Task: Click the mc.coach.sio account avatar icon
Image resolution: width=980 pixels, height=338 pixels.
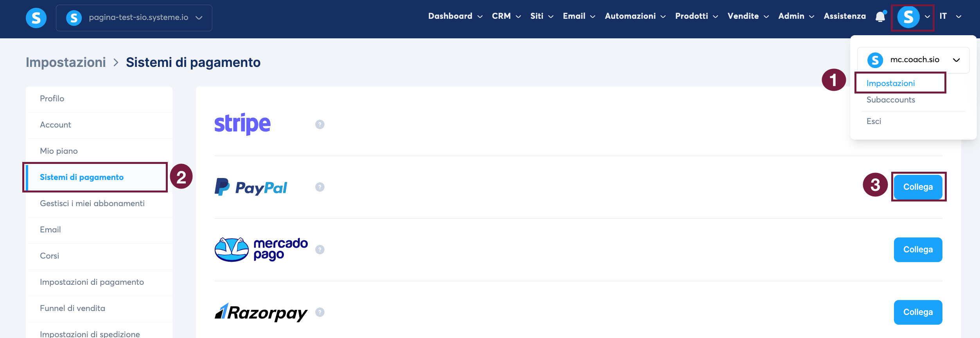Action: tap(875, 60)
